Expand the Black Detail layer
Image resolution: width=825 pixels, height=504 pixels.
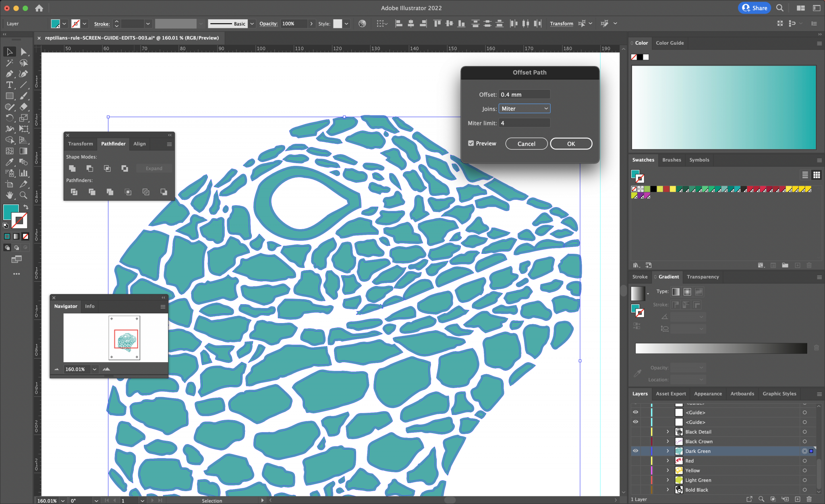pos(667,431)
